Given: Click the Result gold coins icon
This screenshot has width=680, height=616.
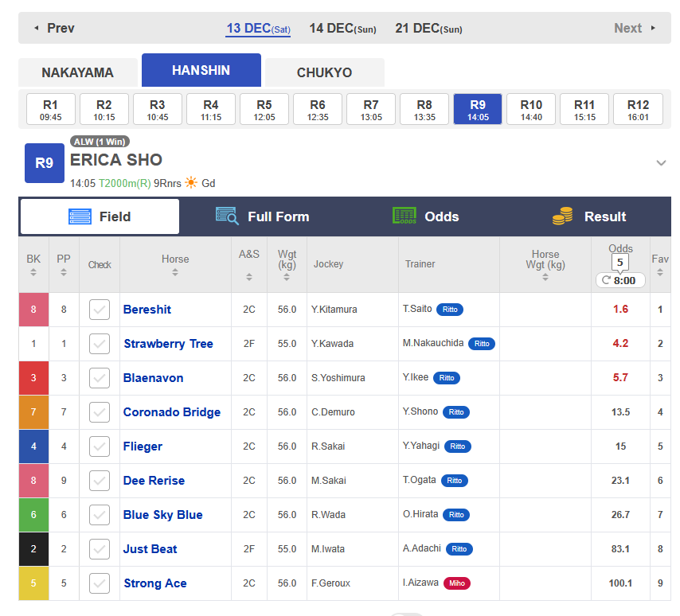Looking at the screenshot, I should 562,216.
